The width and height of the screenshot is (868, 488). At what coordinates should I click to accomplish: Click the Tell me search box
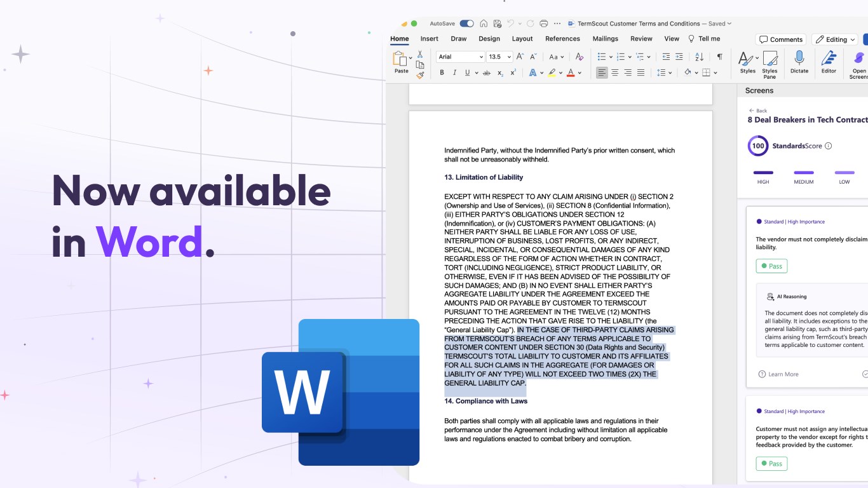(x=705, y=39)
